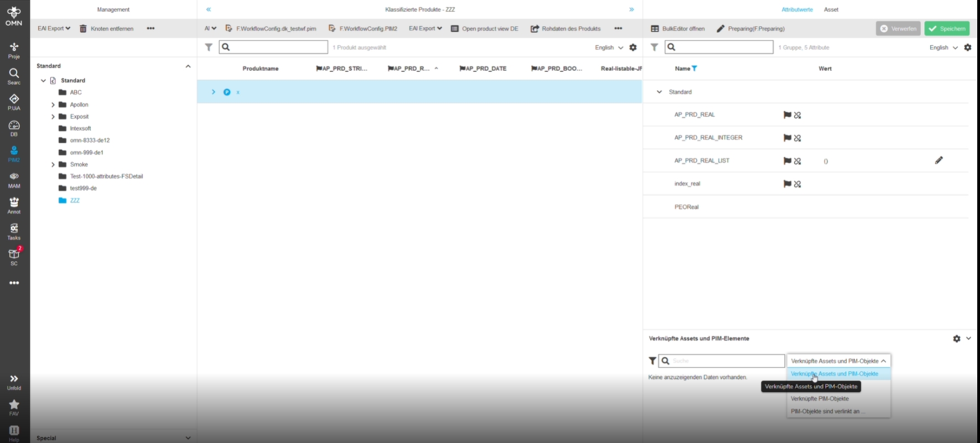Collapse the Standard section header
Image resolution: width=980 pixels, height=443 pixels.
coord(188,66)
